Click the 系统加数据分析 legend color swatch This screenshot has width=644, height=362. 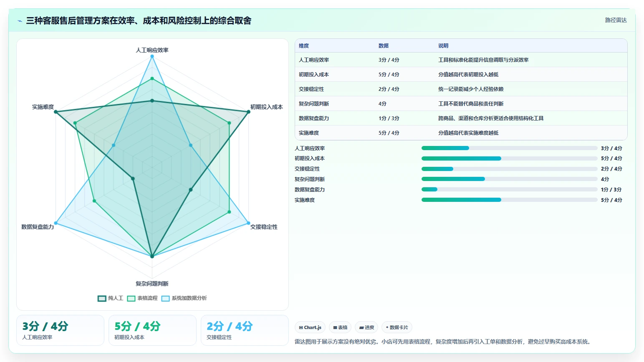166,298
